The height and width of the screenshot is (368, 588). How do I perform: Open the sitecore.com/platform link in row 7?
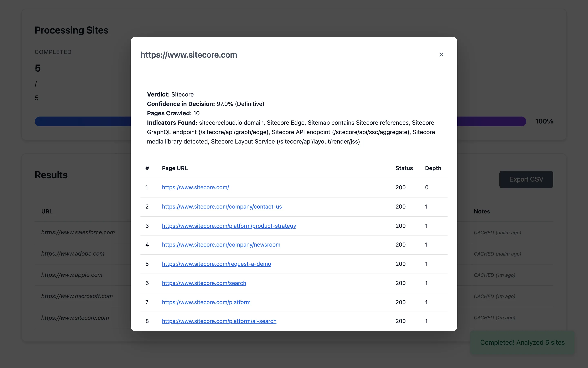tap(206, 302)
